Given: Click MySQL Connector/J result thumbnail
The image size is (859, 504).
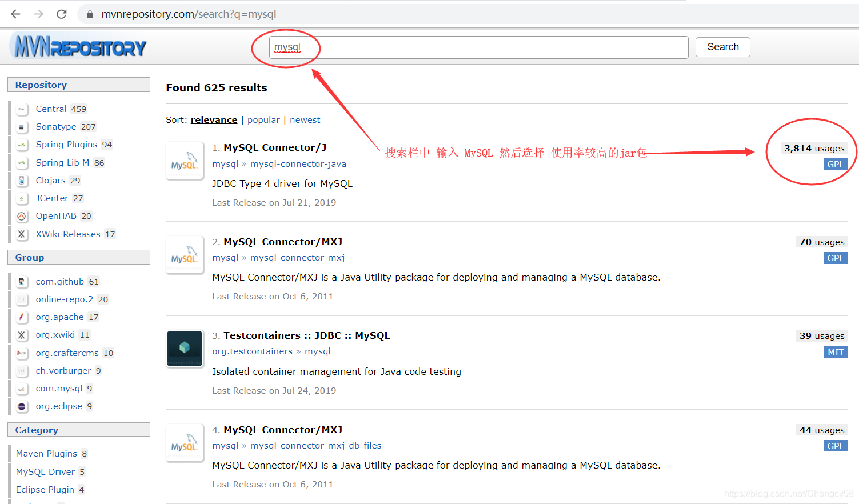Looking at the screenshot, I should pos(185,161).
